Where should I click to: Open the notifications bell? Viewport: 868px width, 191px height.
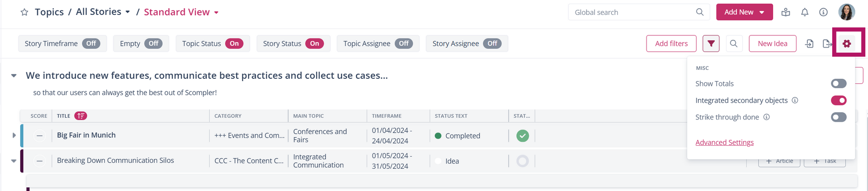805,12
